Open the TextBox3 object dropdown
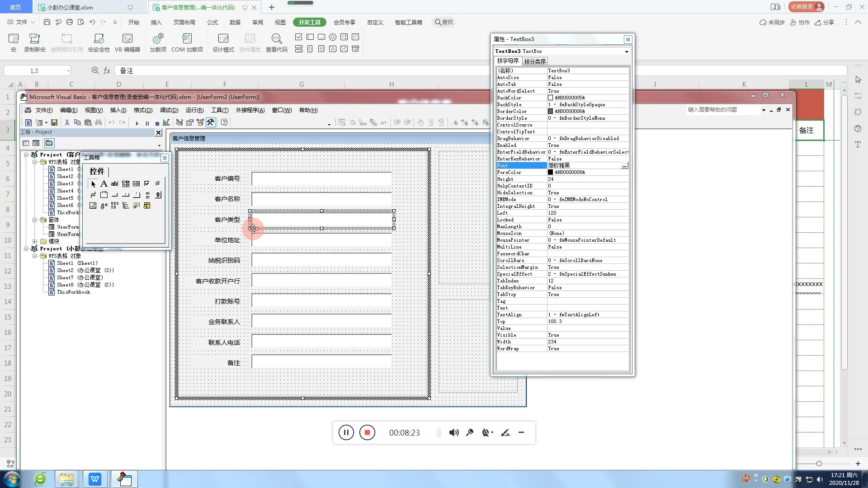 tap(627, 52)
